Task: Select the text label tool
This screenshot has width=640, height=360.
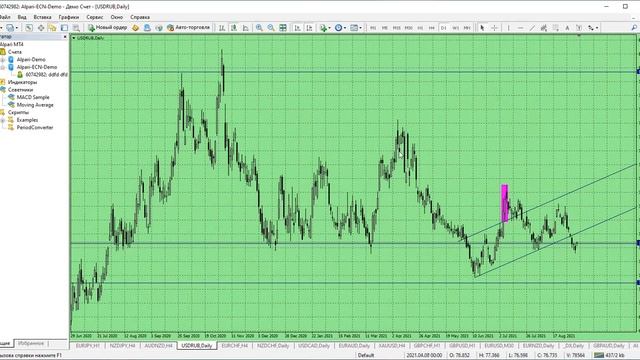Action: [579, 28]
